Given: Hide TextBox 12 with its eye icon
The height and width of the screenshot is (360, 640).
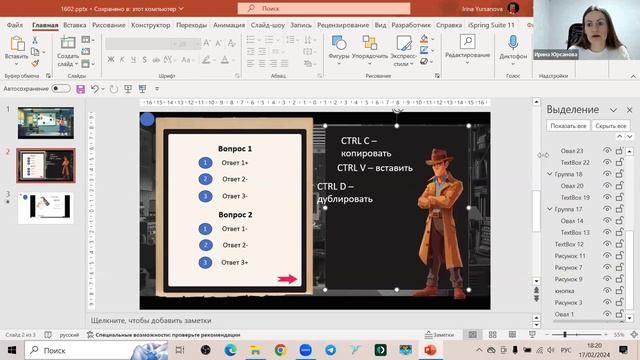Looking at the screenshot, I should point(607,244).
